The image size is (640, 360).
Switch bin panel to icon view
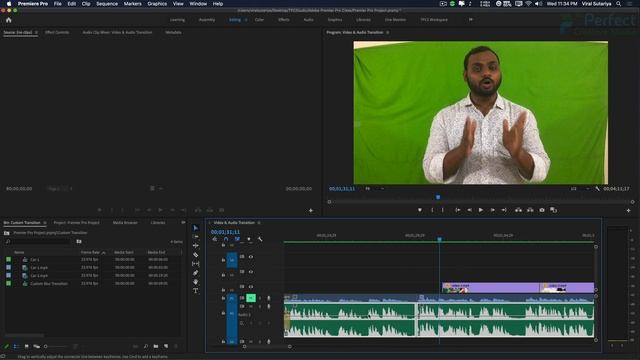click(x=27, y=346)
